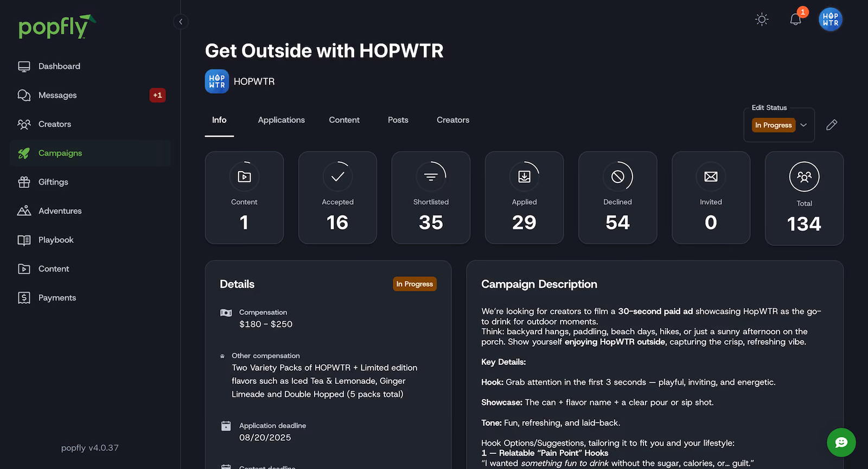Select the Info tab
This screenshot has height=469, width=868.
(x=219, y=120)
